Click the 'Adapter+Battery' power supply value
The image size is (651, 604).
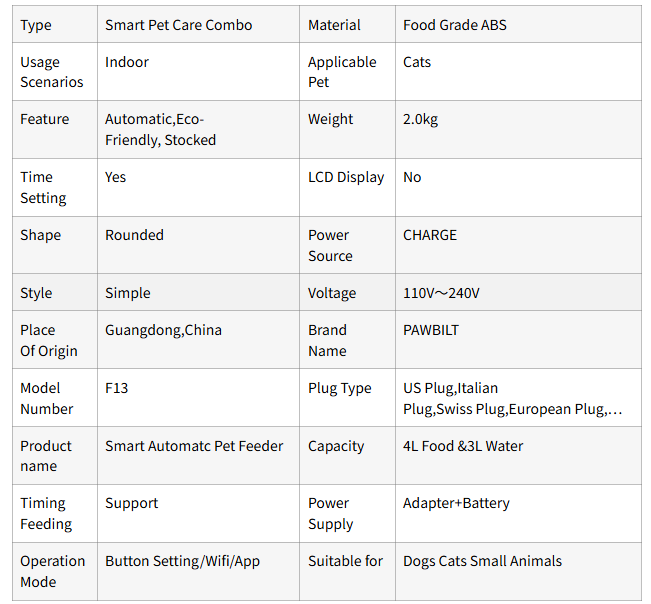[456, 503]
